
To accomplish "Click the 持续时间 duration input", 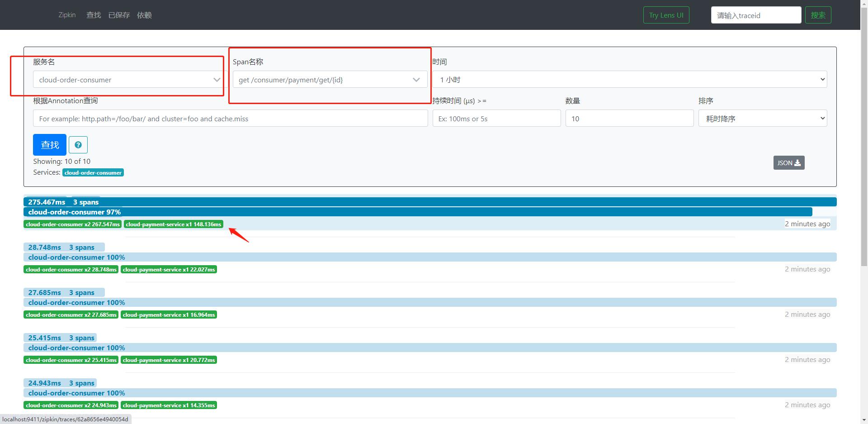I will click(x=496, y=119).
